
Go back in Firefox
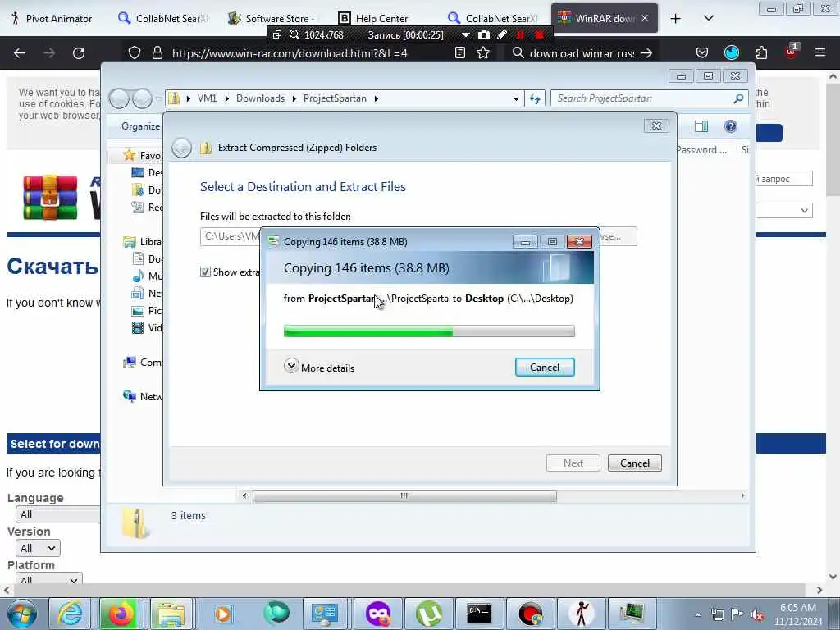(x=20, y=53)
